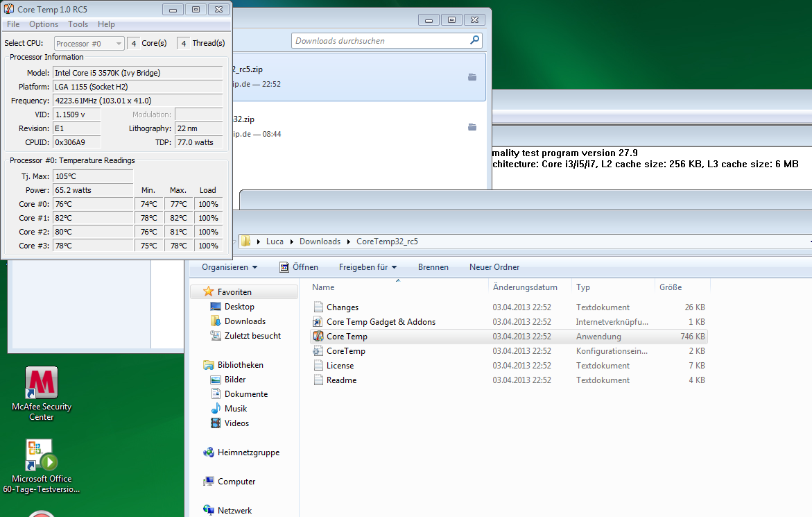Click the TDP field showing 77.0 watts
This screenshot has height=517, width=812.
coord(199,142)
